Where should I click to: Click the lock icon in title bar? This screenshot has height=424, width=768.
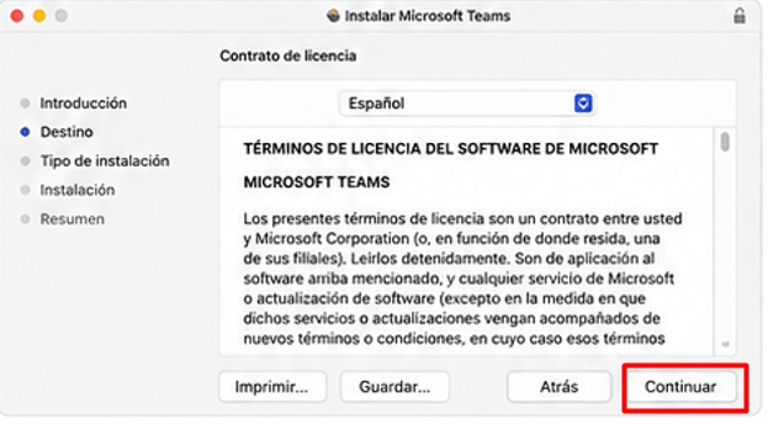tap(739, 16)
